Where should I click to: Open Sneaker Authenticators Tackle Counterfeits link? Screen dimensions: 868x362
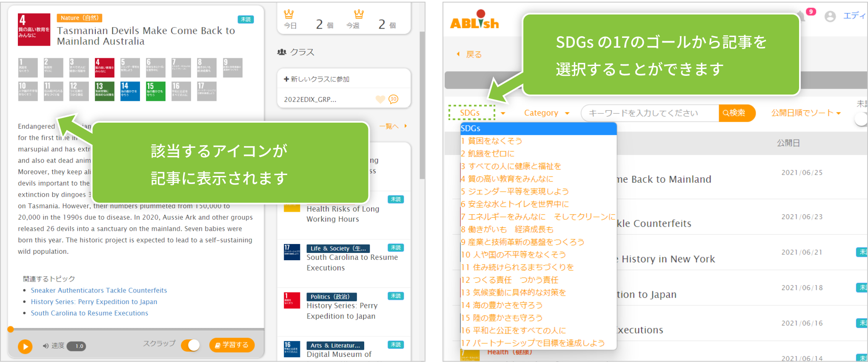(x=99, y=290)
